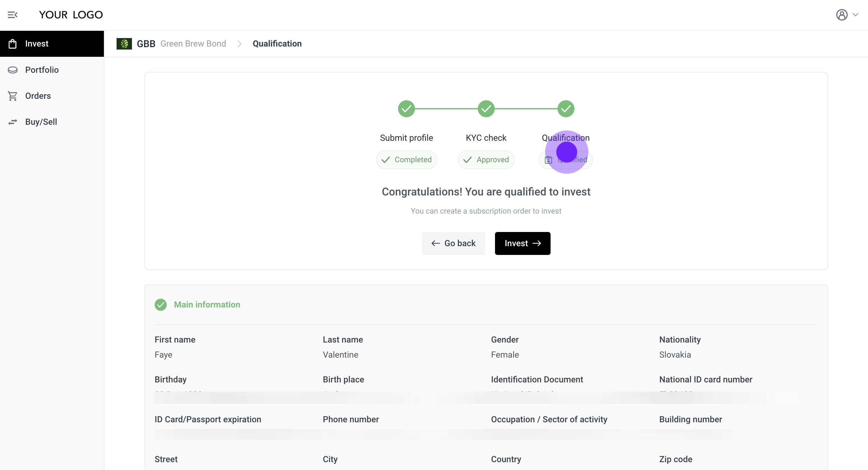Click the Go back button
The height and width of the screenshot is (470, 868).
(453, 243)
